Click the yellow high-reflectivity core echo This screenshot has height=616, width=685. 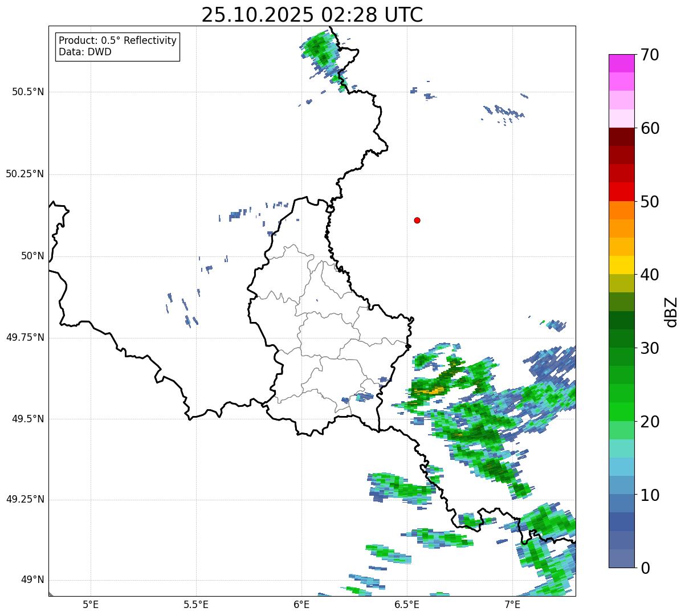[431, 391]
